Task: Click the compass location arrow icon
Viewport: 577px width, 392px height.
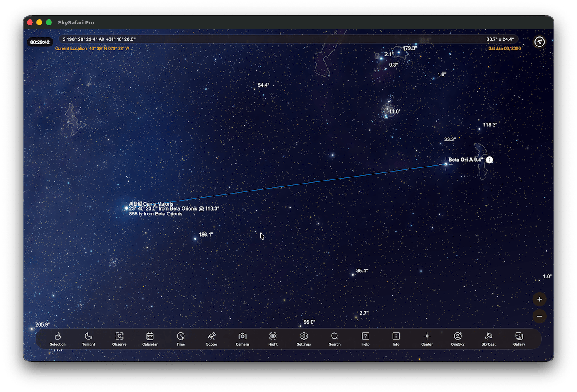Action: pos(539,42)
